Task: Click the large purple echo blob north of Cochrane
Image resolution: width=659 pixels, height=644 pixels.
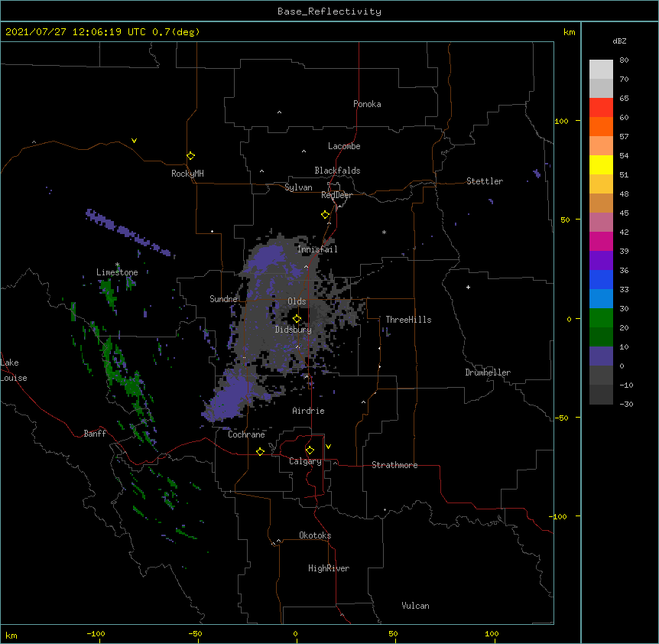Action: [x=229, y=397]
